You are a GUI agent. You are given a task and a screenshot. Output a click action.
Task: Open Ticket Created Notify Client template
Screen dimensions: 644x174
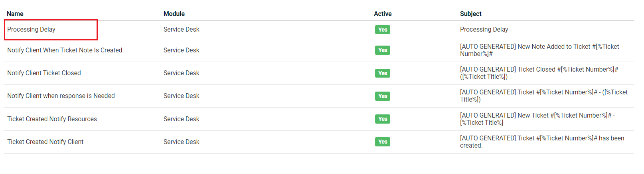(45, 142)
